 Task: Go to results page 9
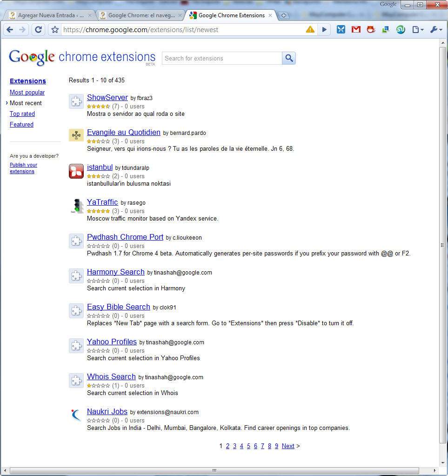click(x=276, y=446)
